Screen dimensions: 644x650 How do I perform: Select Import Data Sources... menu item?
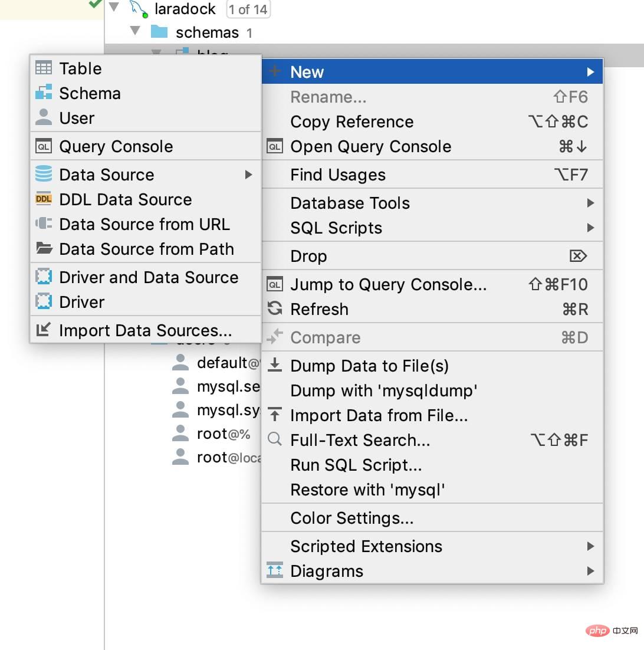(146, 330)
